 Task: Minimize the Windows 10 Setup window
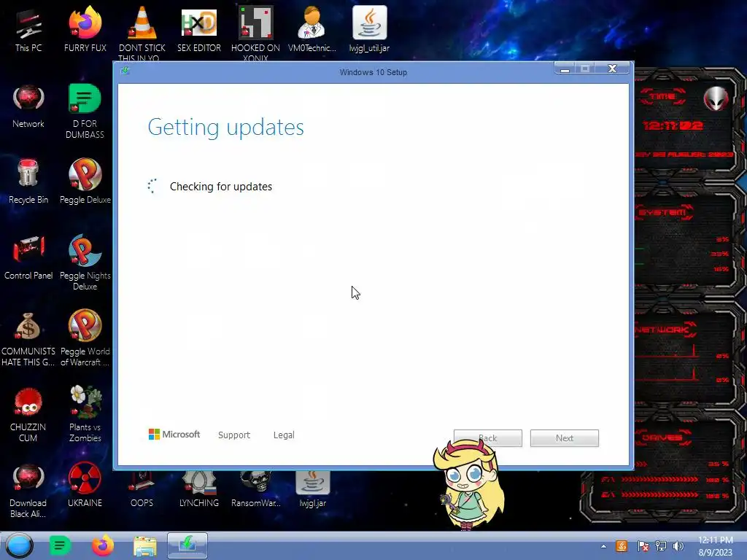pos(565,69)
